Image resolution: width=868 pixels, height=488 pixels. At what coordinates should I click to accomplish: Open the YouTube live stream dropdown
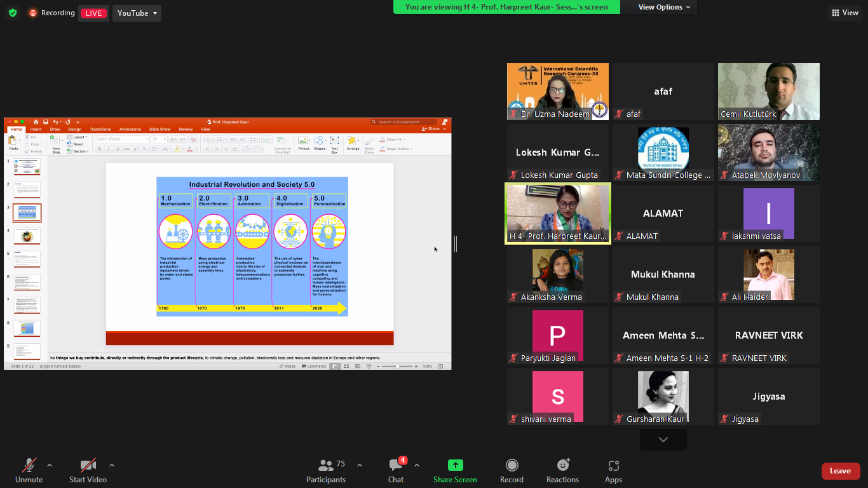137,13
